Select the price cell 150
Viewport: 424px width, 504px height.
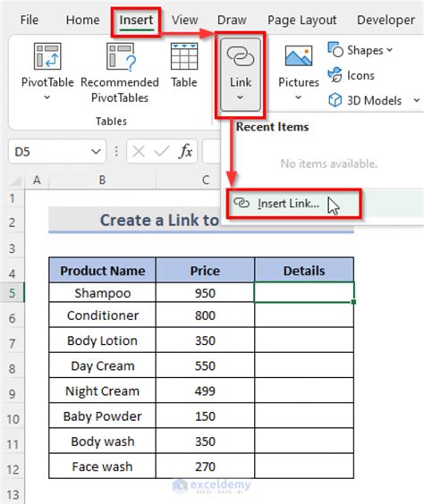tap(205, 416)
